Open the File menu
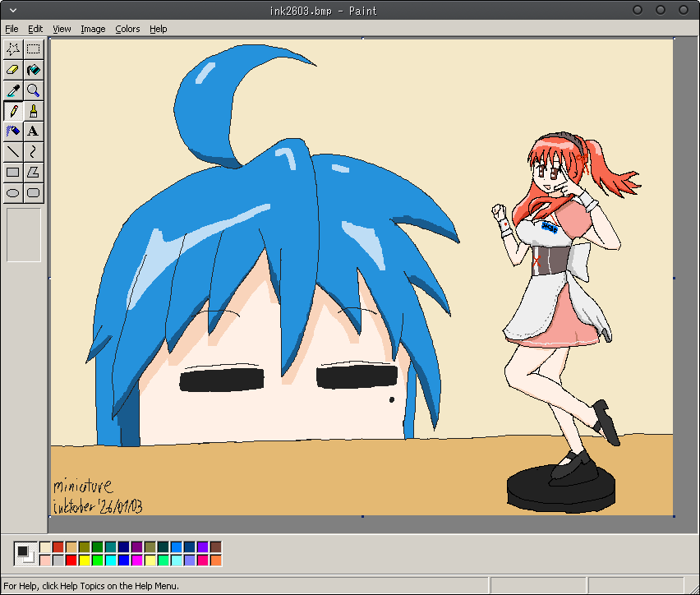700x595 pixels. tap(12, 29)
